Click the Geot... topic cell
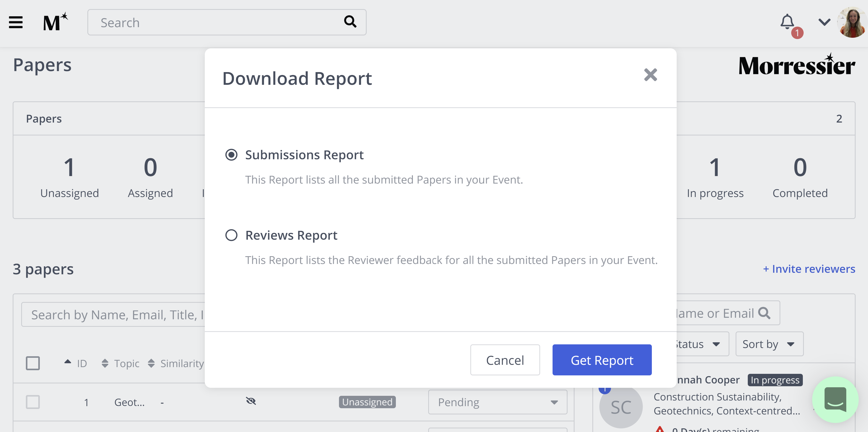This screenshot has height=432, width=868. click(129, 402)
